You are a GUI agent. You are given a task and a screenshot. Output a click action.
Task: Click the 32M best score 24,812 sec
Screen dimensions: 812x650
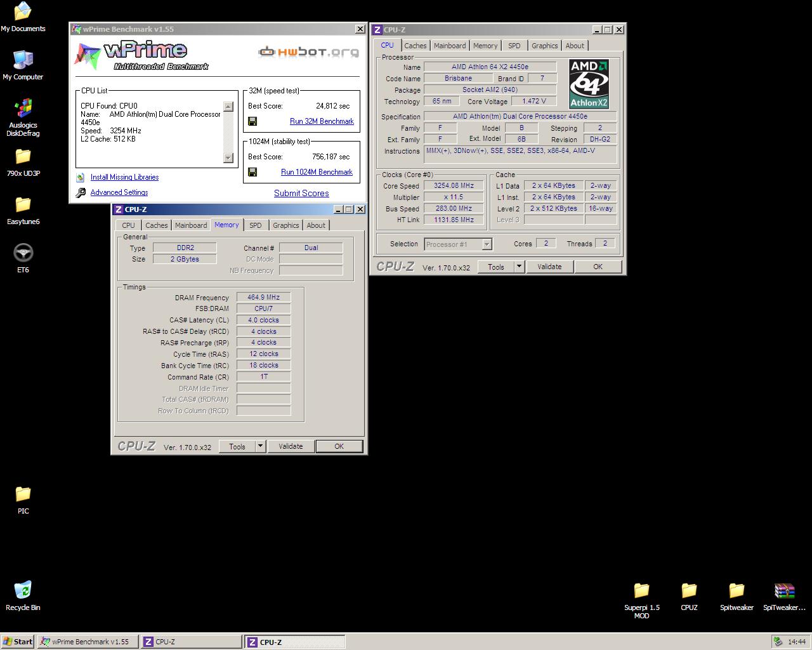pyautogui.click(x=332, y=106)
